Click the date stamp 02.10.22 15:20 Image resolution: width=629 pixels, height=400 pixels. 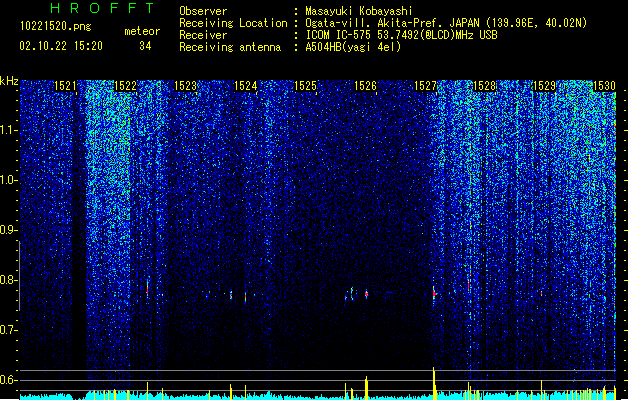[61, 46]
